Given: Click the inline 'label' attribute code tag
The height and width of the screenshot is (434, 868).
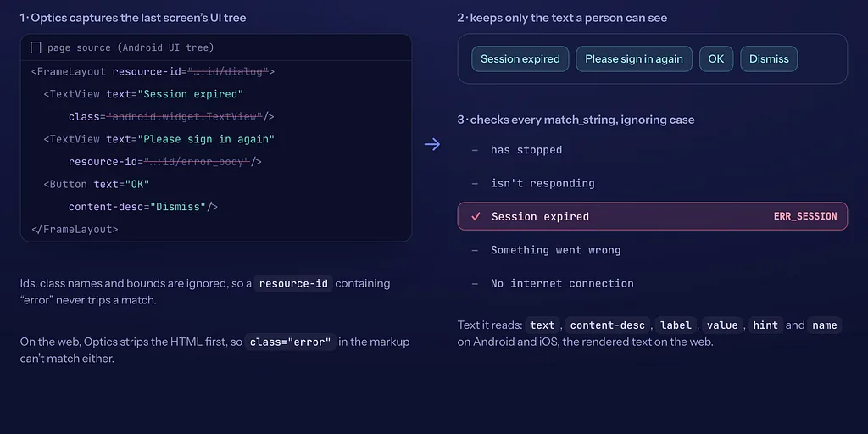Looking at the screenshot, I should (x=676, y=325).
